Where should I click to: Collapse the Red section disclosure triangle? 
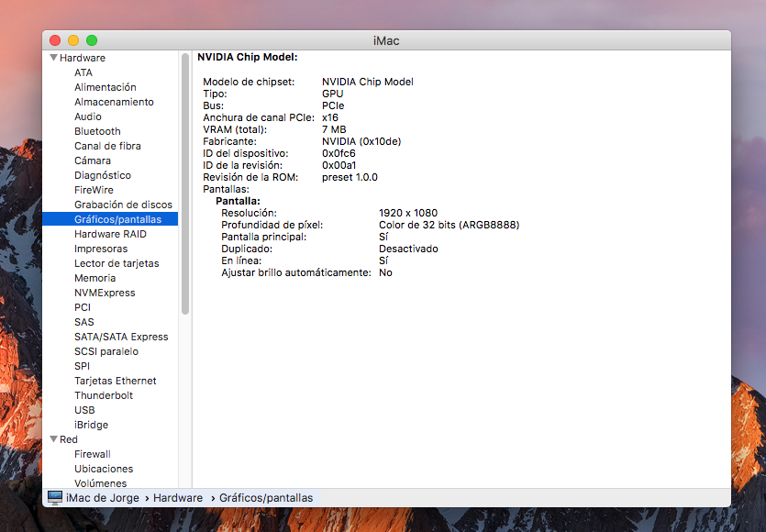[54, 439]
